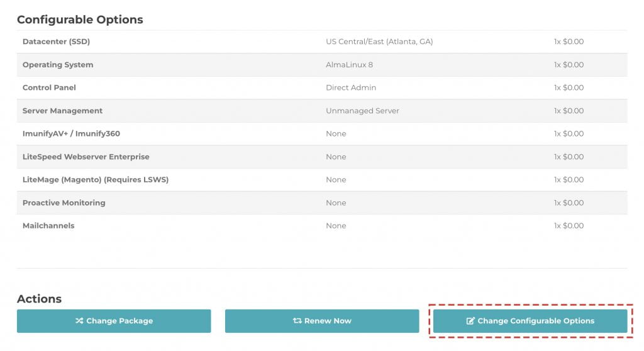Click the Actions heading
The height and width of the screenshot is (351, 644).
(x=40, y=299)
